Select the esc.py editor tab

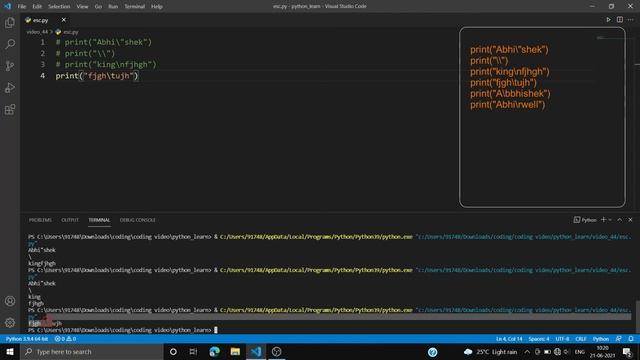[x=40, y=20]
